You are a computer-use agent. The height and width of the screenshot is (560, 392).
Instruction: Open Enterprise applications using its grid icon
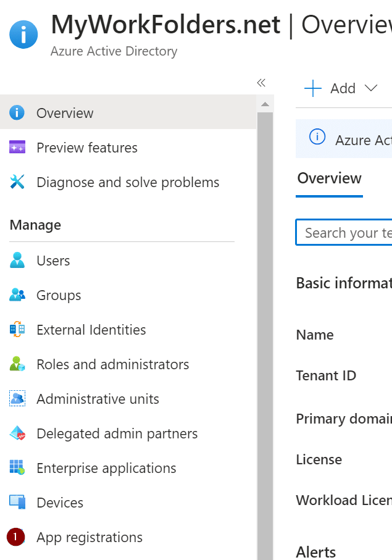(x=17, y=467)
